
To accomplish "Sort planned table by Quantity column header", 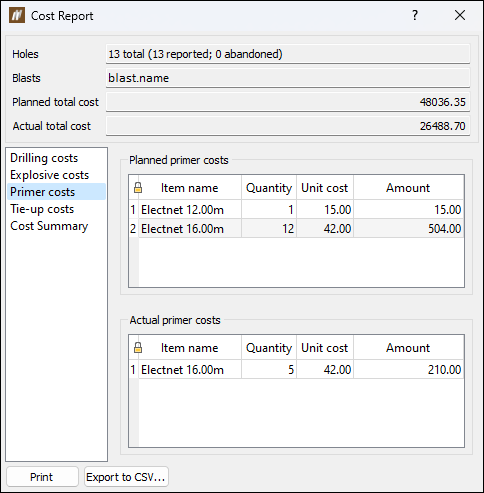I will pos(269,188).
